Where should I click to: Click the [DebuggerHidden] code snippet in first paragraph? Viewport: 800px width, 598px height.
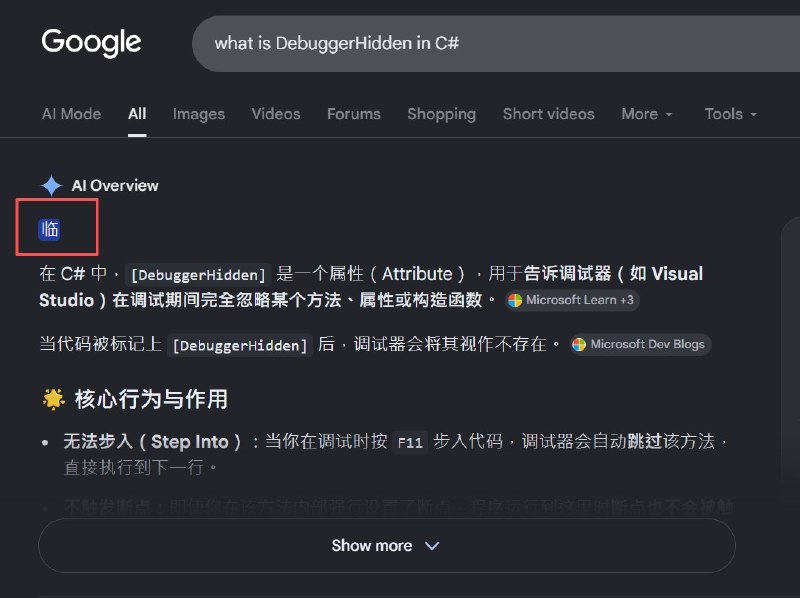pos(198,275)
